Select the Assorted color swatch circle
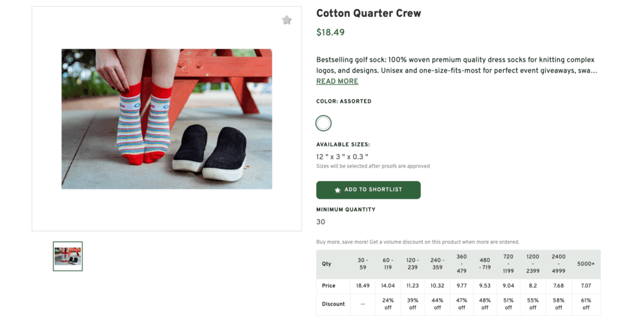Viewport: 644px width, 322px height. click(x=323, y=123)
